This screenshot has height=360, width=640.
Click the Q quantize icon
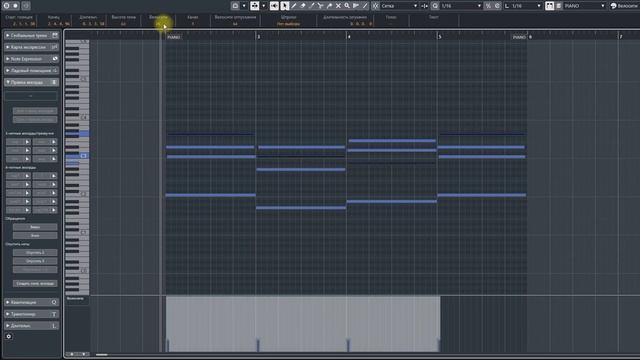pyautogui.click(x=435, y=6)
